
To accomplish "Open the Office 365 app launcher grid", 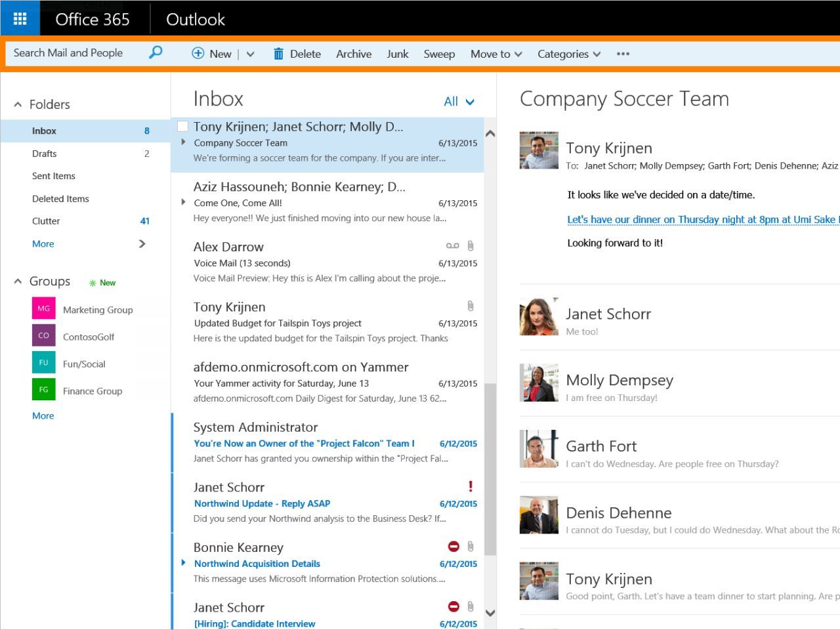I will pyautogui.click(x=20, y=19).
